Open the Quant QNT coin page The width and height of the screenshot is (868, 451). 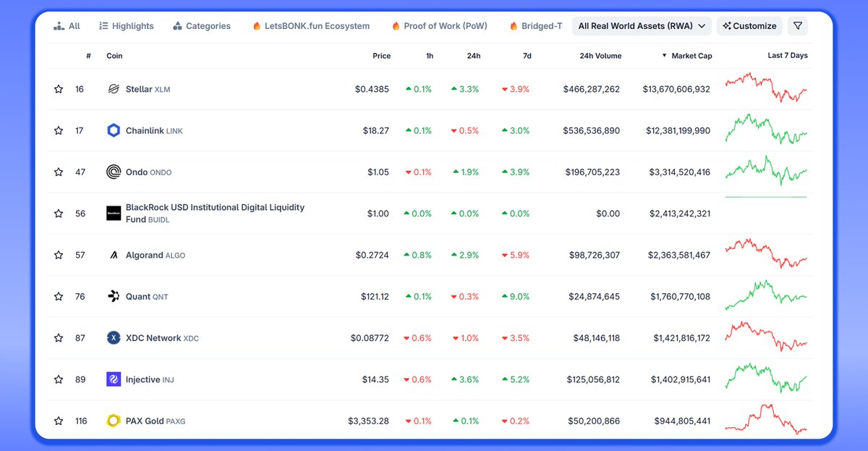pos(148,297)
